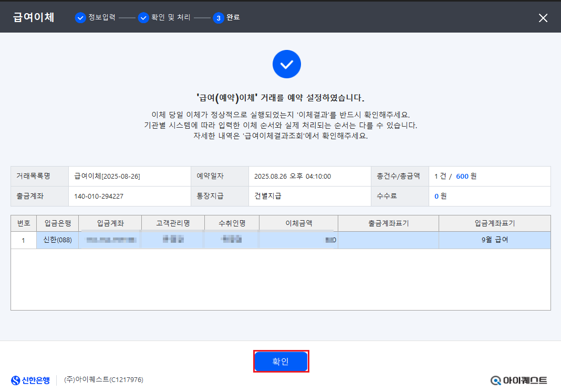Select the 번호 column header
Viewport: 561px width, 392px height.
click(x=24, y=223)
